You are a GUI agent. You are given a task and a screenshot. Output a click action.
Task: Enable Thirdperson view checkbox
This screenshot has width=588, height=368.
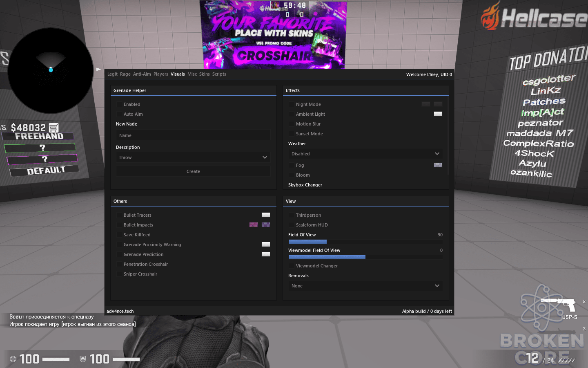[x=292, y=215]
